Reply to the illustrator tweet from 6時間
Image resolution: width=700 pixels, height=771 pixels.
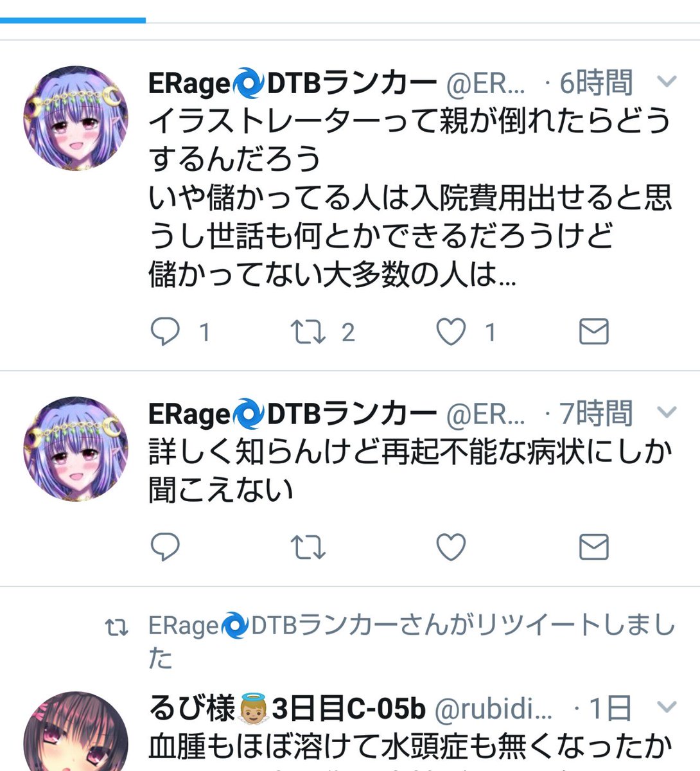(165, 332)
